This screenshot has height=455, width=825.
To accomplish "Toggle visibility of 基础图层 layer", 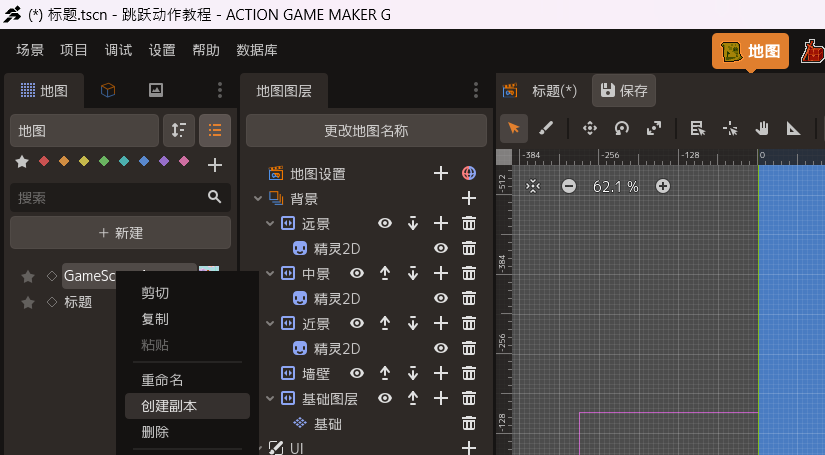I will [385, 398].
